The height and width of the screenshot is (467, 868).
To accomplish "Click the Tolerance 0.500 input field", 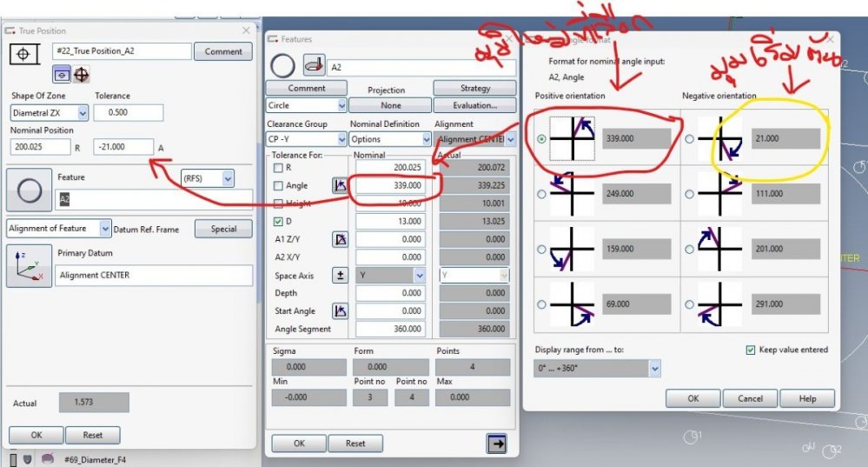I will tap(129, 112).
